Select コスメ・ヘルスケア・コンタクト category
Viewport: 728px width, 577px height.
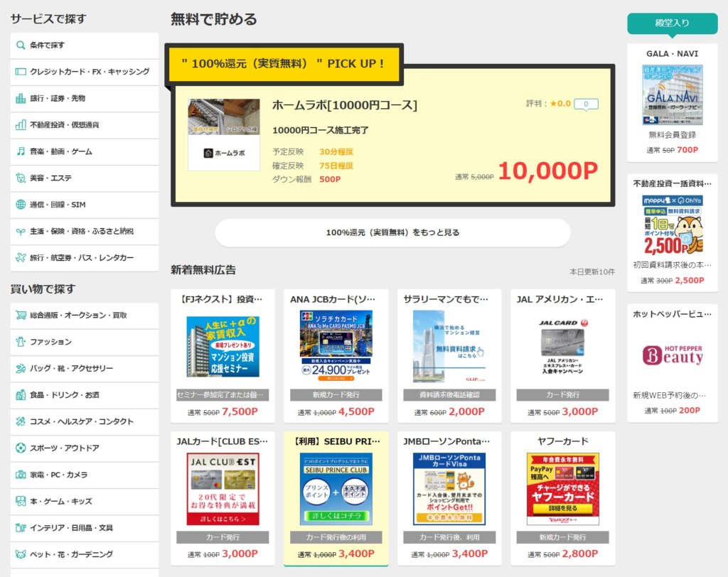point(84,421)
